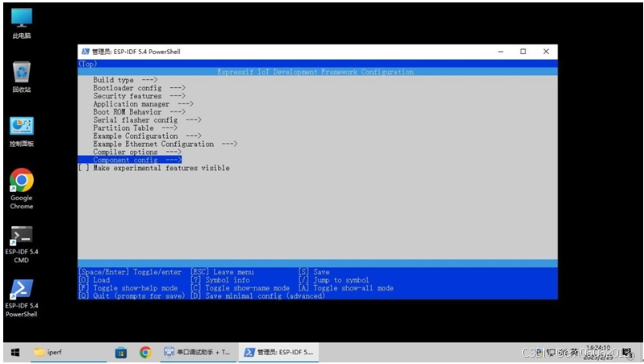Click the [Space/Enter] Toggle/enter hint
Viewport: 644px width, 364px height.
coord(130,272)
